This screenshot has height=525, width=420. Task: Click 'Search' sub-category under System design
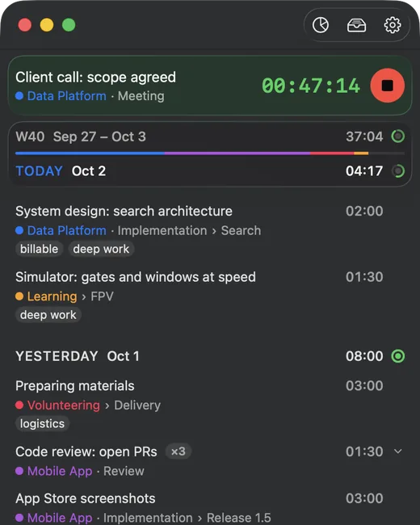pyautogui.click(x=241, y=231)
